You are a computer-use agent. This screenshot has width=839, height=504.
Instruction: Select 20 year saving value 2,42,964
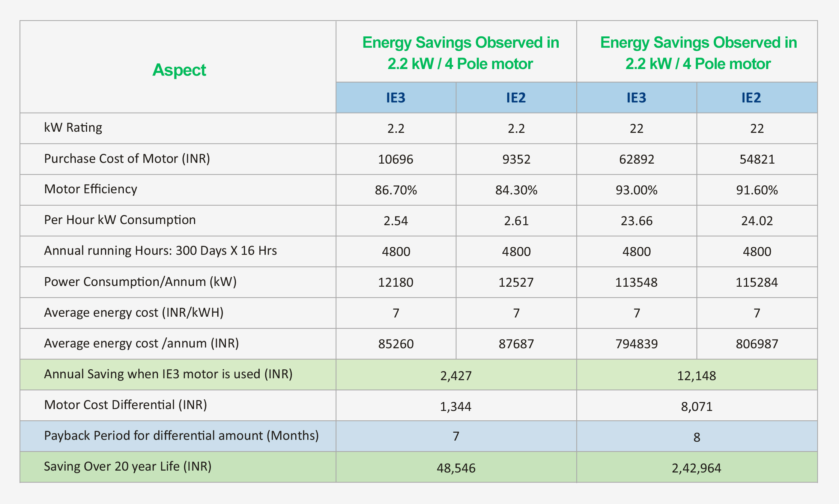pos(697,468)
